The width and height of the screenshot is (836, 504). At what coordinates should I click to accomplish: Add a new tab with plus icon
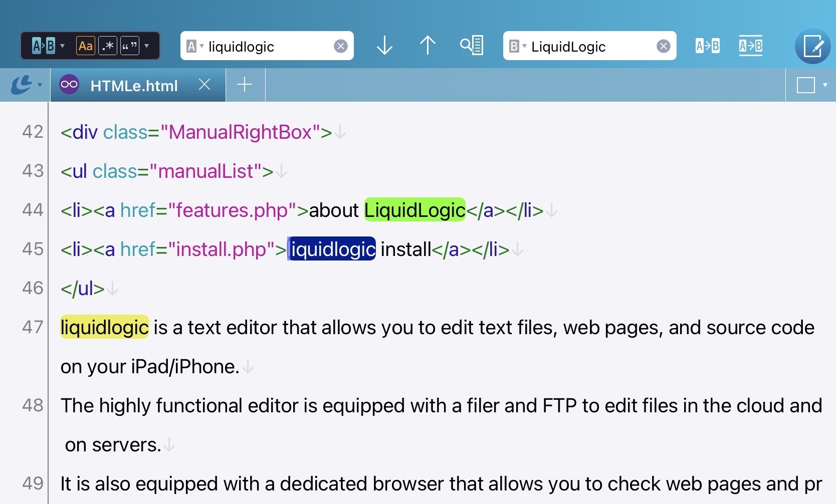click(x=245, y=85)
